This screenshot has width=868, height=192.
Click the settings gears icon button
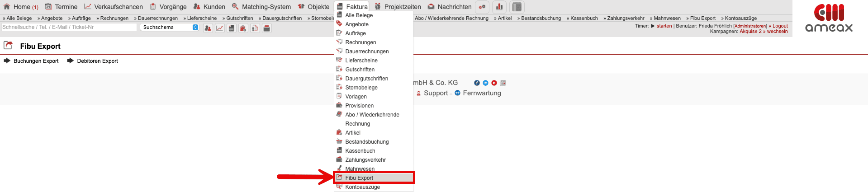482,7
